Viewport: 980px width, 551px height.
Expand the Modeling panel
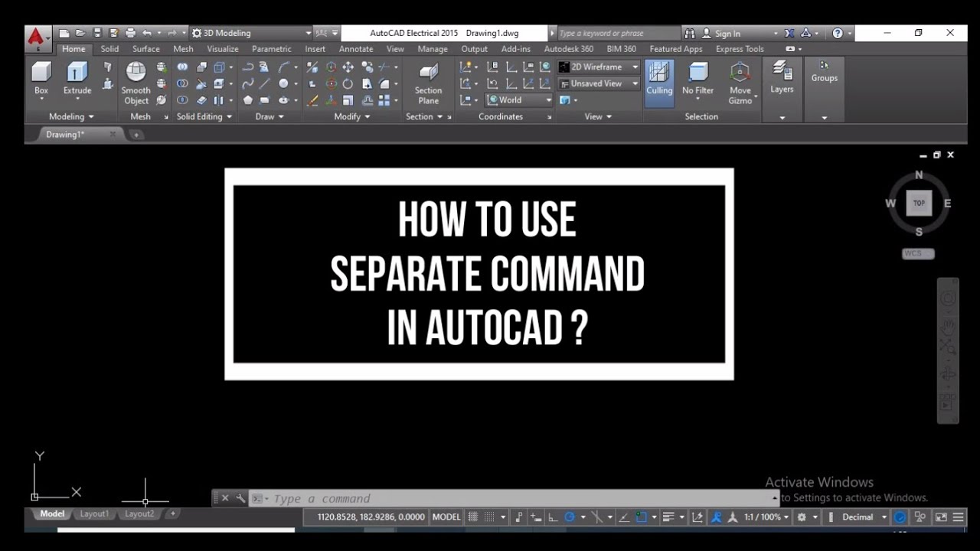click(x=71, y=116)
